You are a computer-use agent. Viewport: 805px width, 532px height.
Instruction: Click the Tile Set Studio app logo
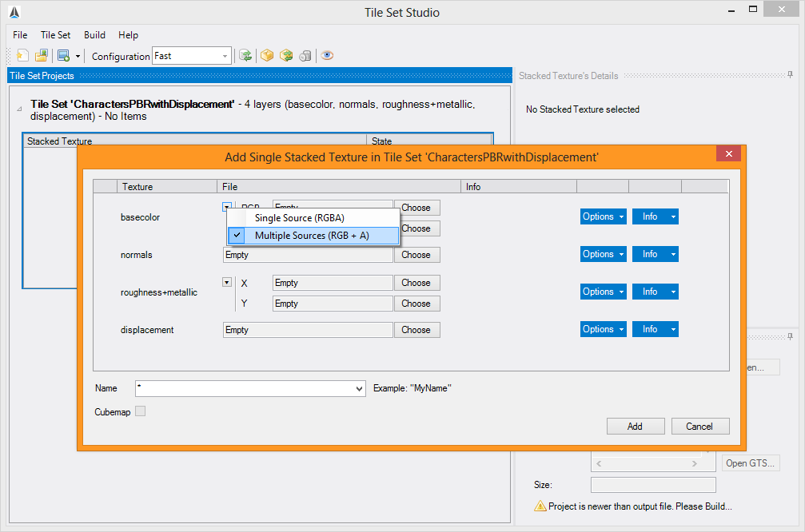point(14,12)
